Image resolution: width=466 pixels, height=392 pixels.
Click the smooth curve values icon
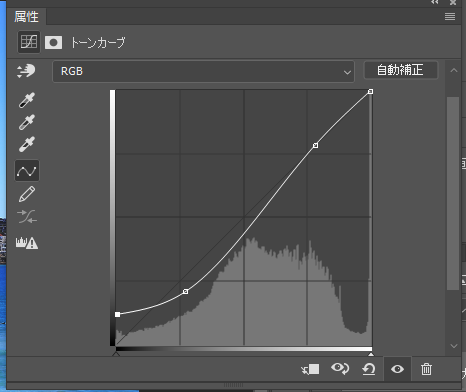coord(27,217)
